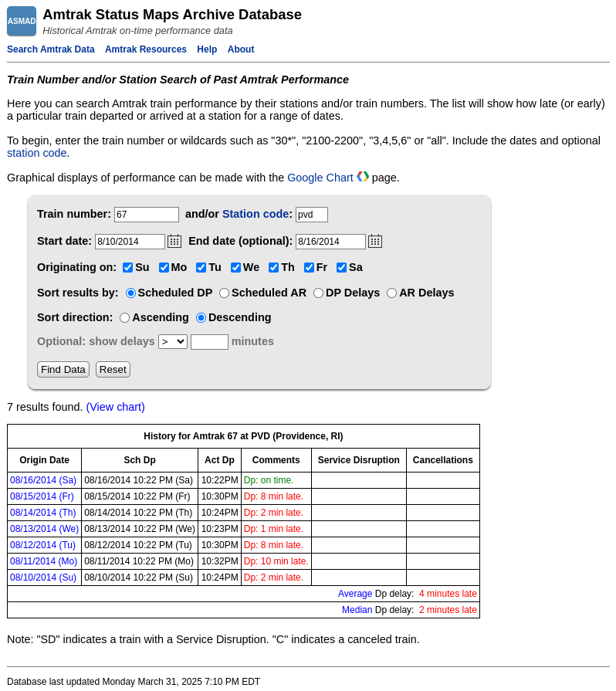Open origin date 08/10/2014 (Su) link
Image resolution: width=616 pixels, height=691 pixels.
click(43, 578)
